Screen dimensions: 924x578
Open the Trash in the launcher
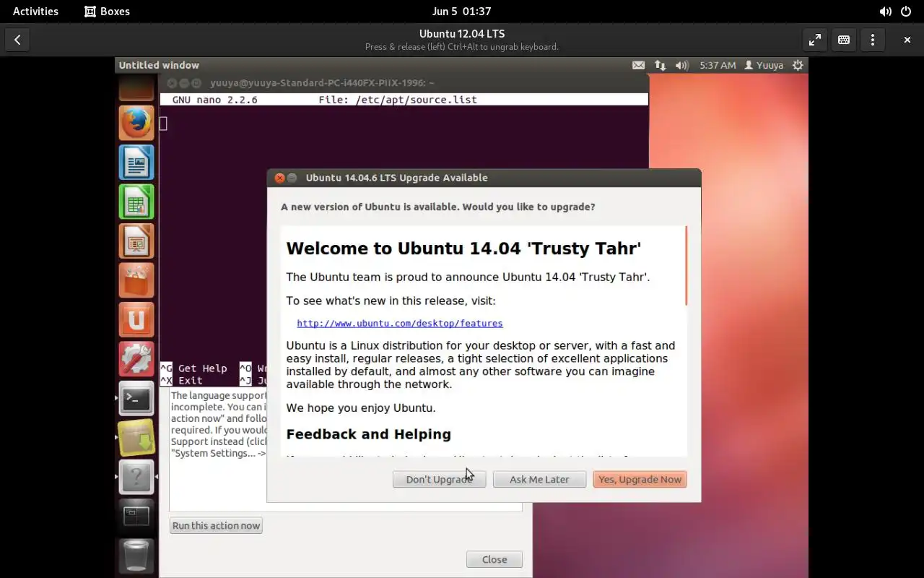click(136, 556)
